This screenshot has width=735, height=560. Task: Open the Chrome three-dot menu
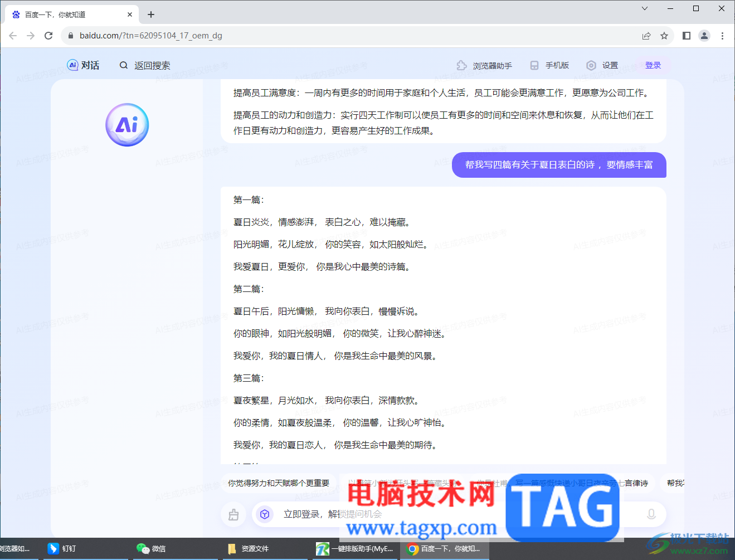click(x=722, y=36)
